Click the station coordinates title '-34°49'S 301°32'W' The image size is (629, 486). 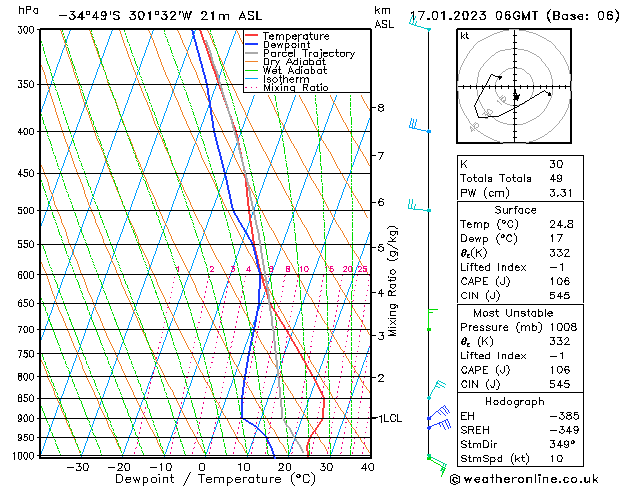click(126, 16)
